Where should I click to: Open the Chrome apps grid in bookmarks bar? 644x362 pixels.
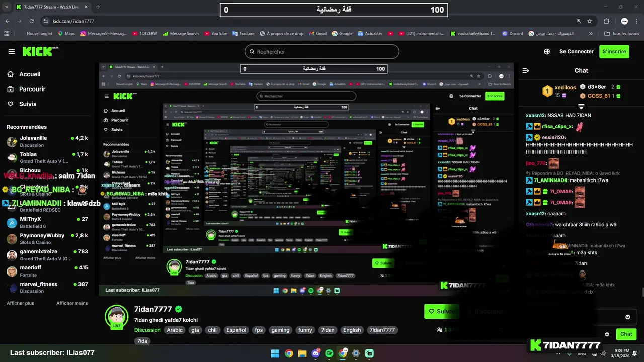[x=7, y=34]
